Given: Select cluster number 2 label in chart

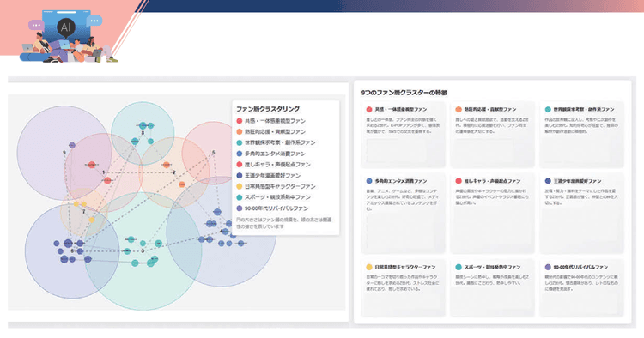Looking at the screenshot, I should coord(174,172).
